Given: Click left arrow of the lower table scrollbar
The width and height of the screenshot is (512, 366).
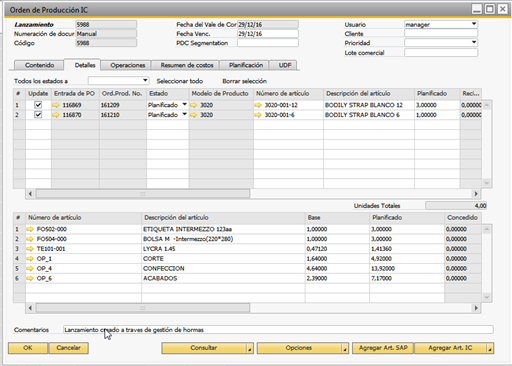Looking at the screenshot, I should coord(30,308).
